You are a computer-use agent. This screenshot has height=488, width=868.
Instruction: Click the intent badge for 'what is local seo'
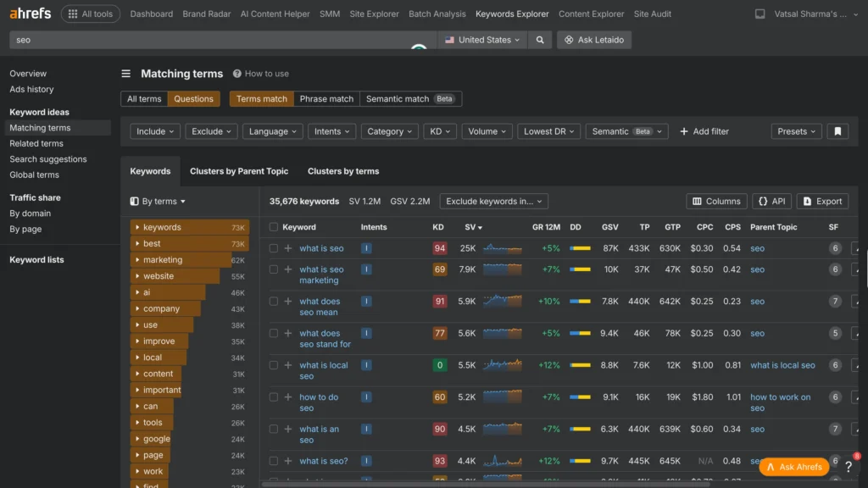click(366, 365)
